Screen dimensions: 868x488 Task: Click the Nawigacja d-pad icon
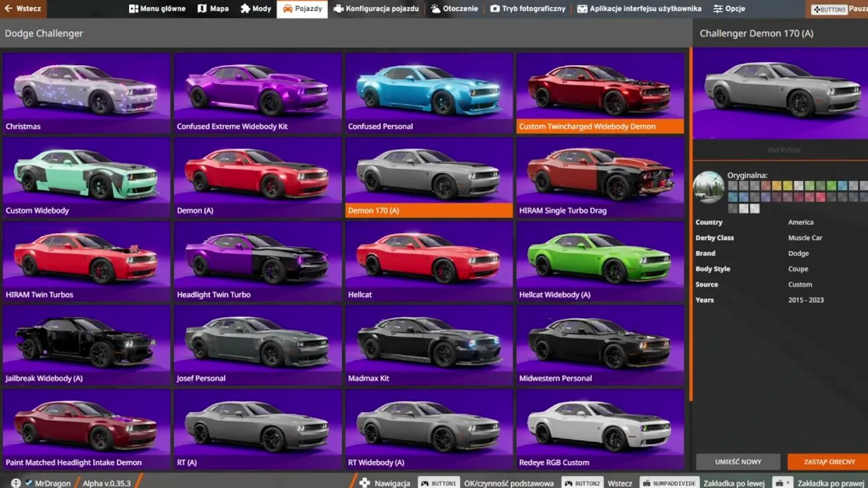365,483
